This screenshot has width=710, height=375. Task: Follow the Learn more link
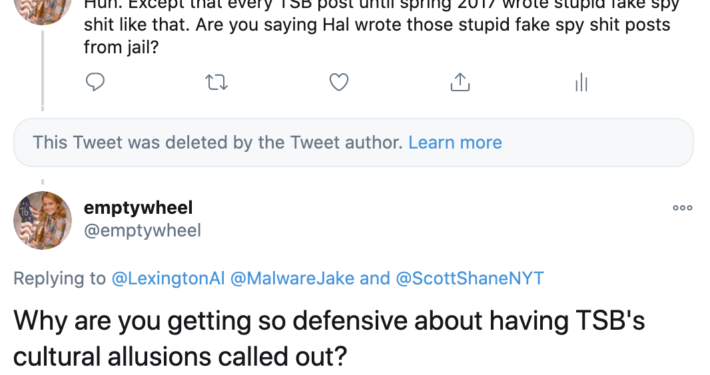pyautogui.click(x=455, y=143)
